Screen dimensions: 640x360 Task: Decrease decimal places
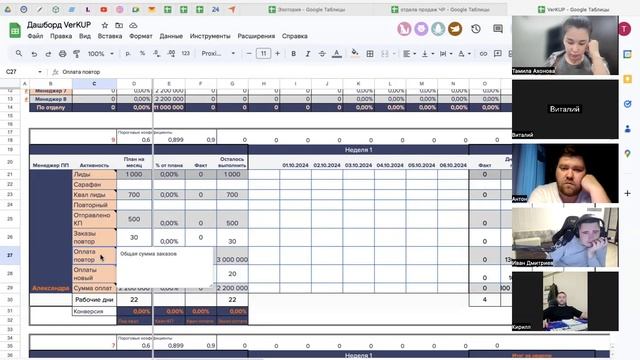(157, 53)
